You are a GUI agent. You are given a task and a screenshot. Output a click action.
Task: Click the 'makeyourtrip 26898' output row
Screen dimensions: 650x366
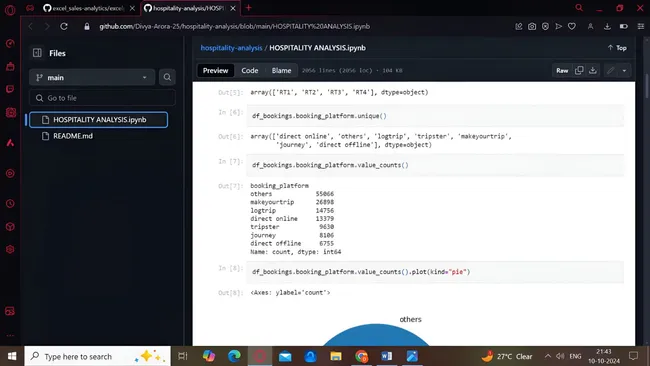click(x=292, y=202)
